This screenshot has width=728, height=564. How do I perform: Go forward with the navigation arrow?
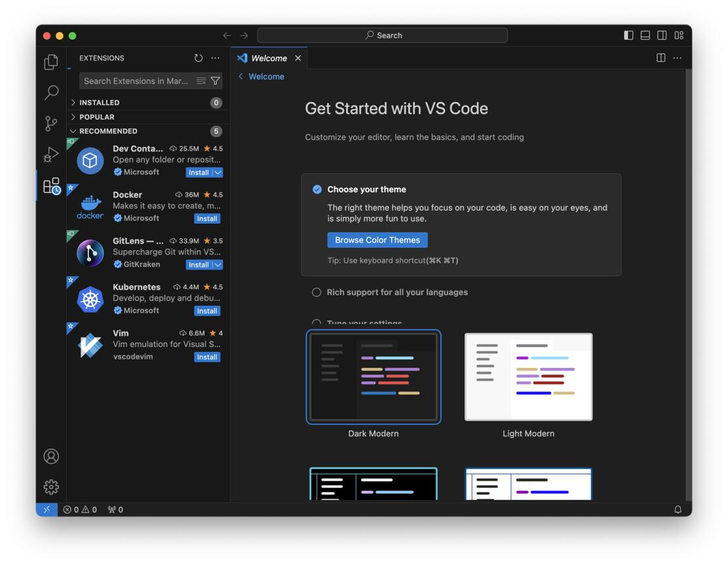tap(244, 35)
